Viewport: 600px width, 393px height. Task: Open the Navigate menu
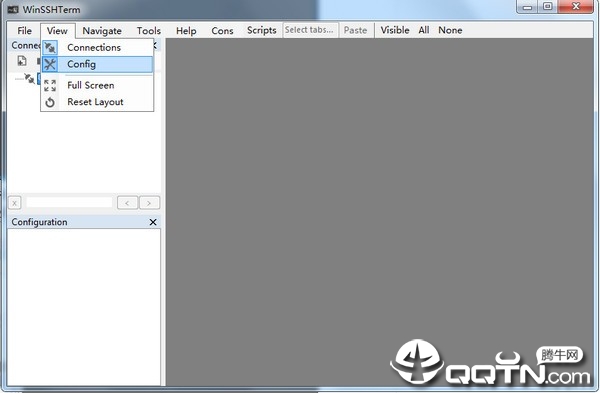coord(102,31)
